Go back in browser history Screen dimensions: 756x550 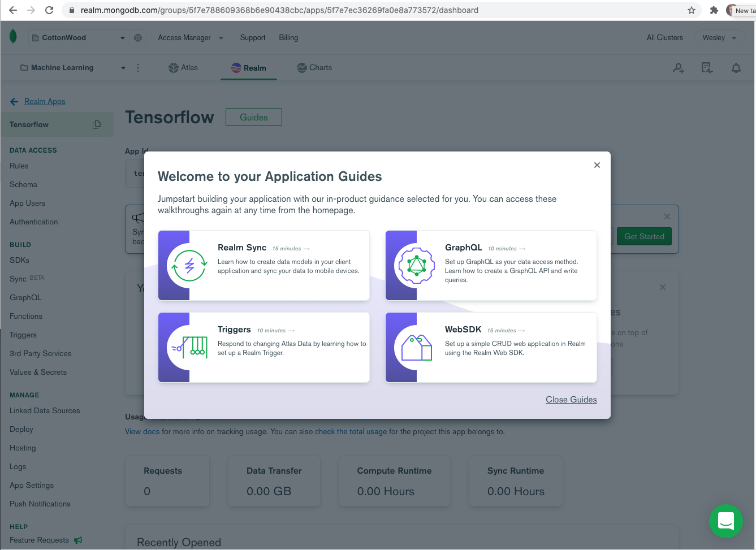(x=13, y=10)
